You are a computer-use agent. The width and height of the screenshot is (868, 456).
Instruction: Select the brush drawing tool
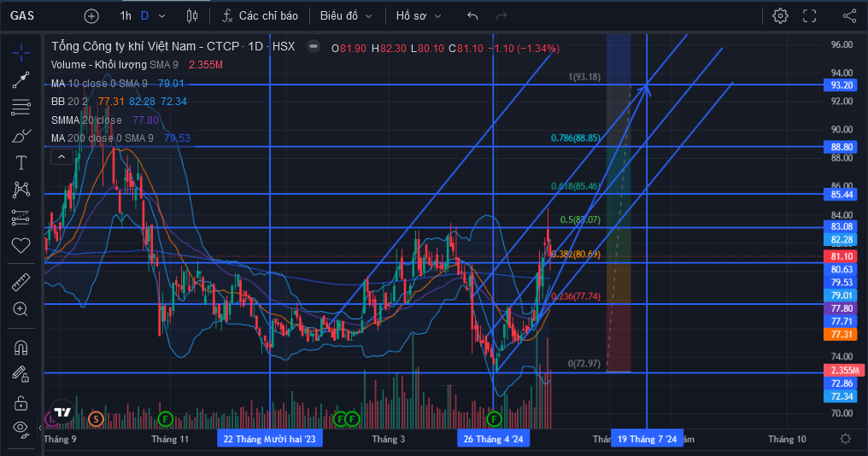21,135
